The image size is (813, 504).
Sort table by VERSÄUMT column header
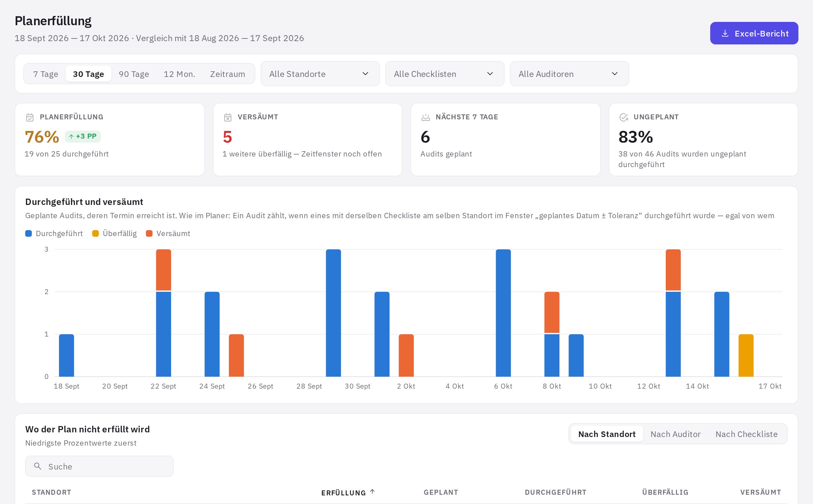coord(760,492)
